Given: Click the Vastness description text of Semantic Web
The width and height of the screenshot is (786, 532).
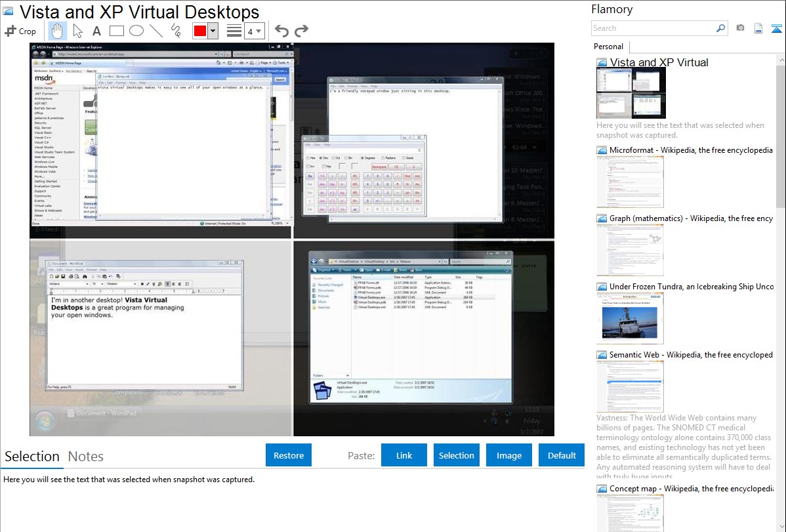Looking at the screenshot, I should pyautogui.click(x=684, y=447).
